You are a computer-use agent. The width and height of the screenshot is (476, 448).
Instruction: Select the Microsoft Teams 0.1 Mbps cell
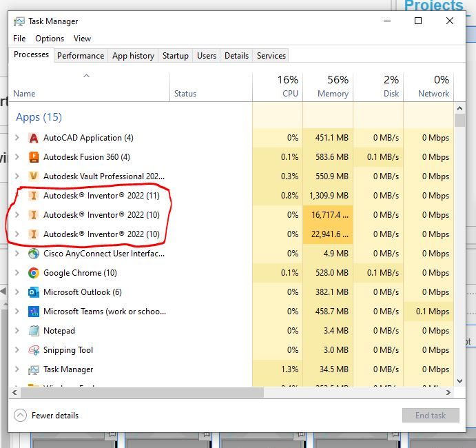pos(428,312)
